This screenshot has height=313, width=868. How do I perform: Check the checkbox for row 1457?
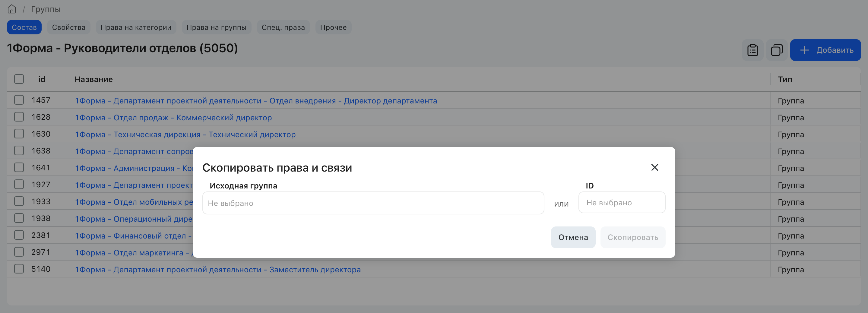click(x=19, y=100)
